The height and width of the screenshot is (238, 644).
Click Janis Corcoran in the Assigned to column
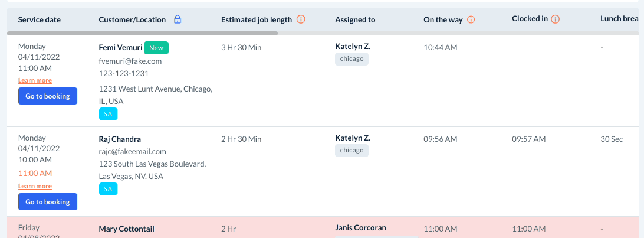tap(360, 227)
